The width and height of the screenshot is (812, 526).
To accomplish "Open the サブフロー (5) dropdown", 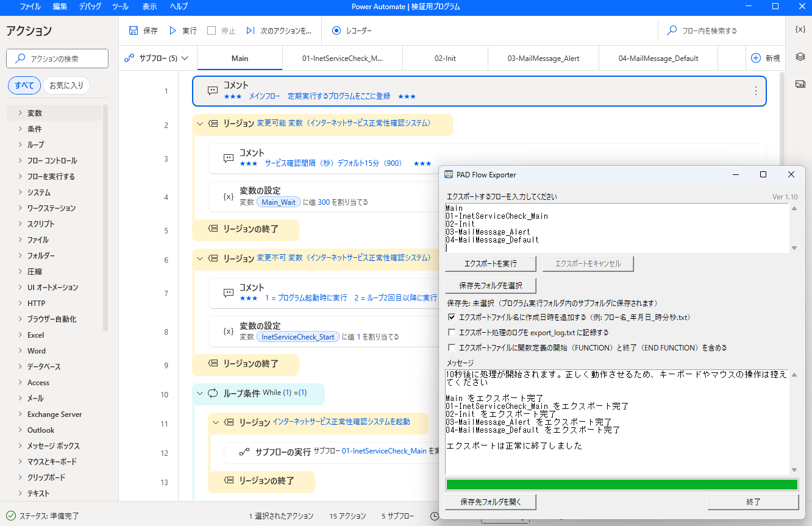I will pos(157,59).
